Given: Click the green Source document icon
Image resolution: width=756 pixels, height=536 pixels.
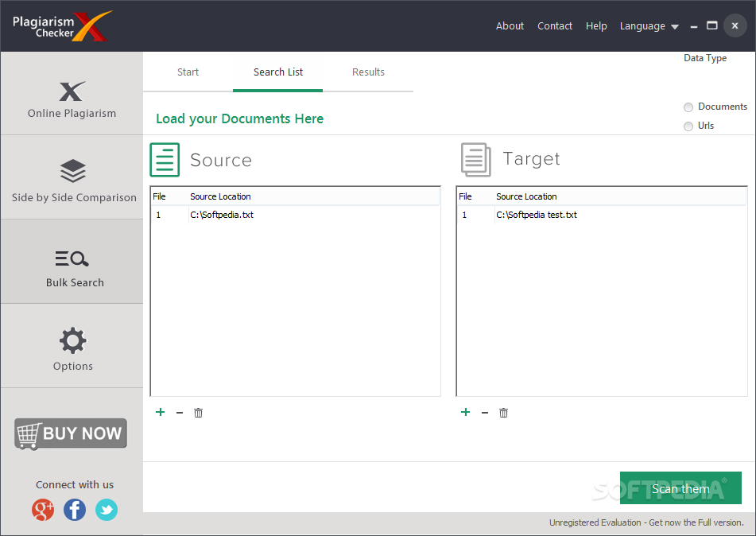Looking at the screenshot, I should (x=165, y=160).
